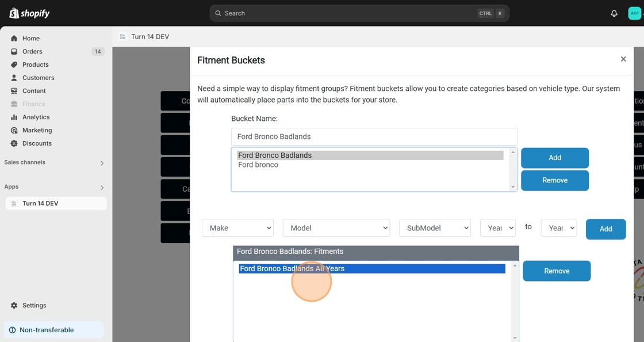Expand Sales channels section
This screenshot has width=644, height=342.
pos(102,163)
